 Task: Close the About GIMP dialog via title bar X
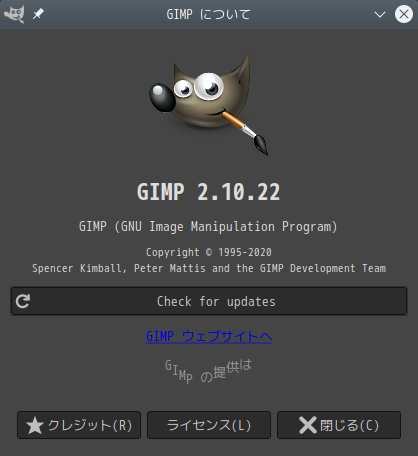tap(404, 14)
